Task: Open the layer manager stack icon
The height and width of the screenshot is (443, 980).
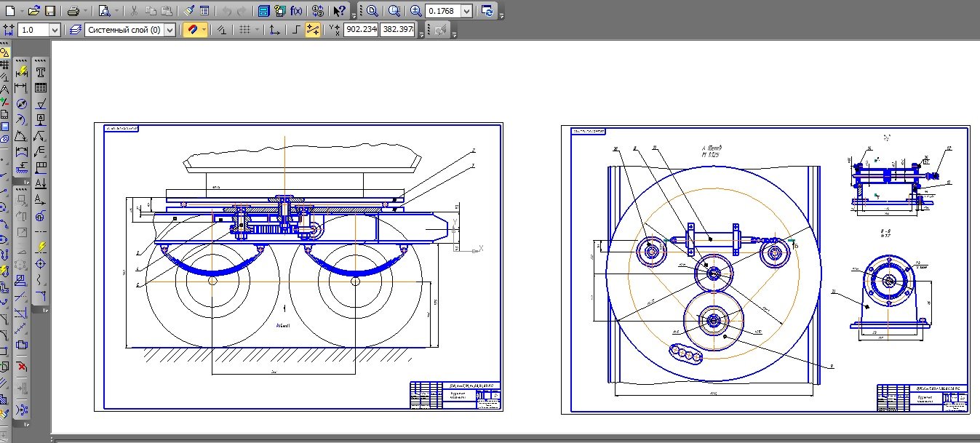Action: coord(75,30)
